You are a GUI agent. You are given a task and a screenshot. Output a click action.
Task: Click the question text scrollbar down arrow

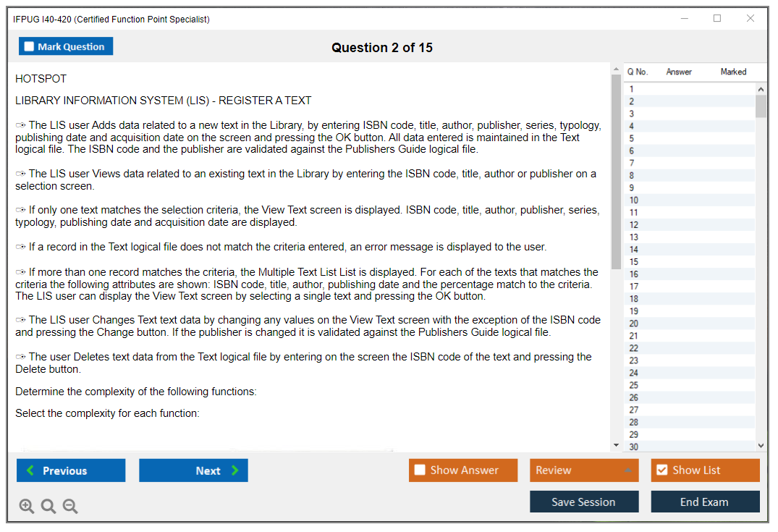click(x=616, y=445)
